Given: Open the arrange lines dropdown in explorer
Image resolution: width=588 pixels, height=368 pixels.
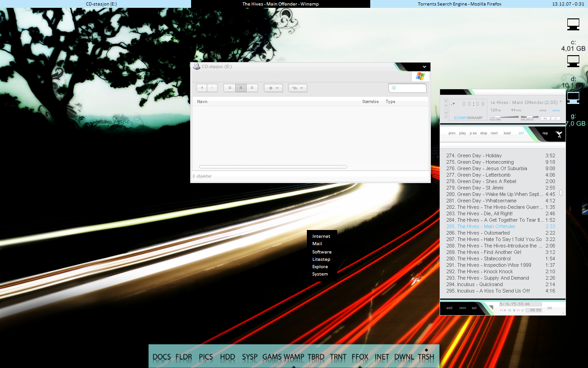Looking at the screenshot, I should pyautogui.click(x=298, y=88).
